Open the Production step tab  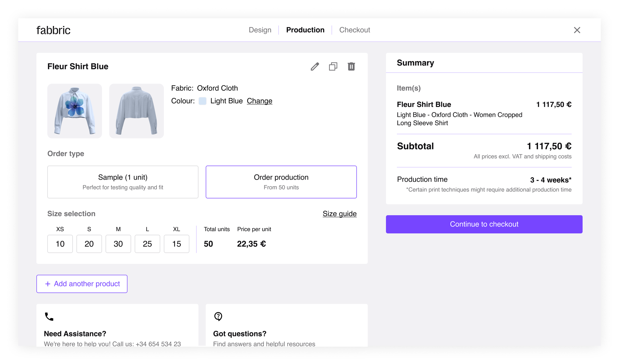305,30
